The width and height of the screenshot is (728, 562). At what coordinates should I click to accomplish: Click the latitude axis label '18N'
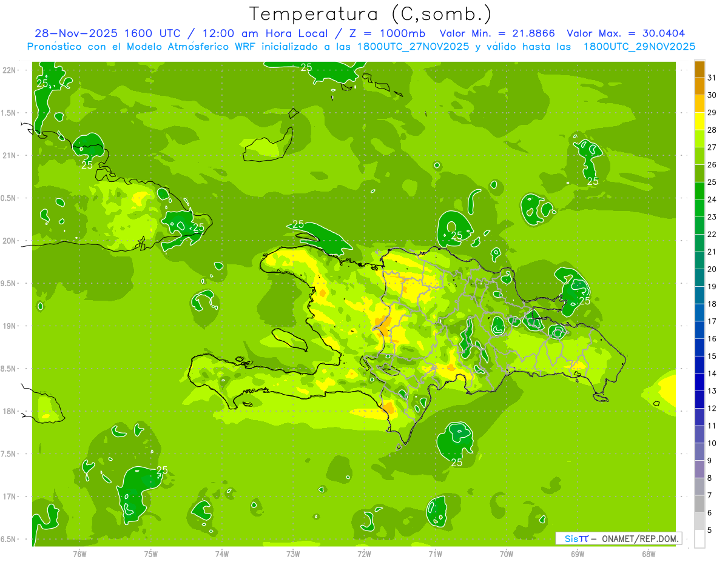10,411
